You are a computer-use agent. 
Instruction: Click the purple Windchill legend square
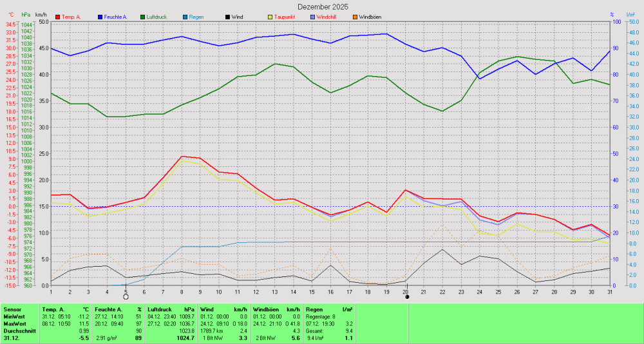pyautogui.click(x=312, y=16)
